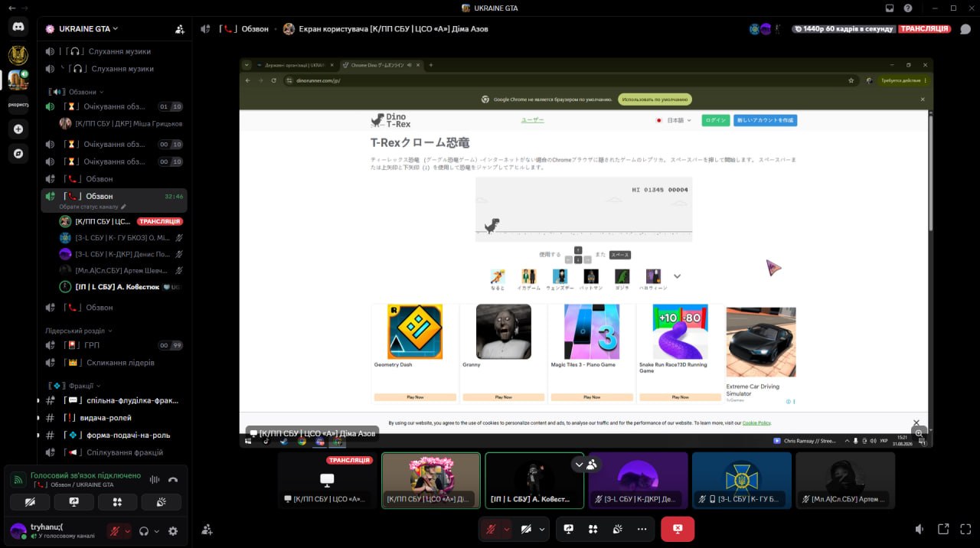Open microphone input options arrow in user panel
Screen dimensions: 980x548
point(127,531)
